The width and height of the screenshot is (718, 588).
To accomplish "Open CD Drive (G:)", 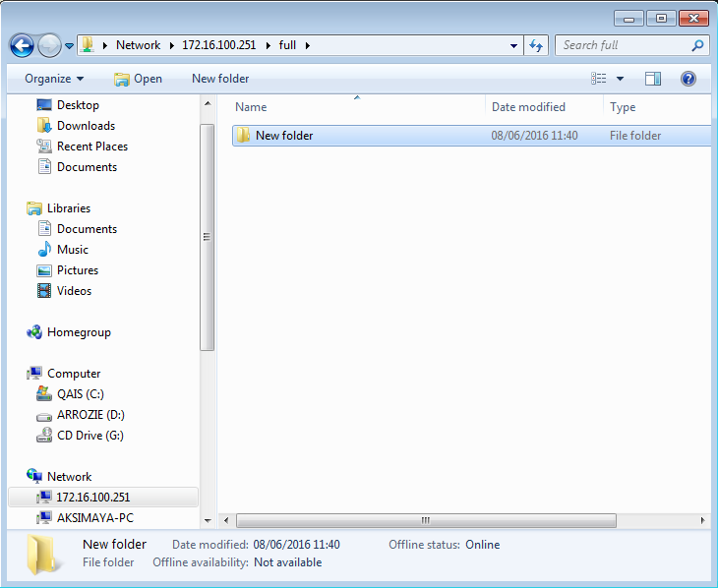I will click(x=90, y=435).
